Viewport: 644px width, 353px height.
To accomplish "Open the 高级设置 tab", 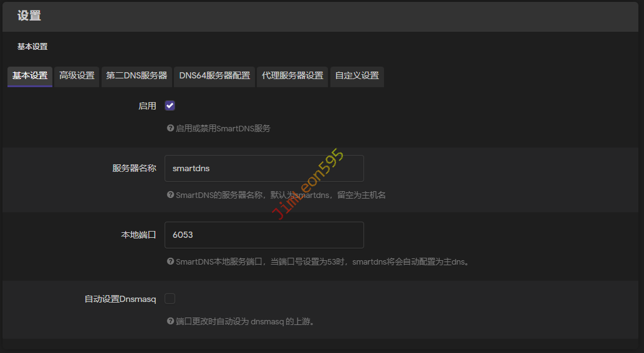I will click(77, 76).
